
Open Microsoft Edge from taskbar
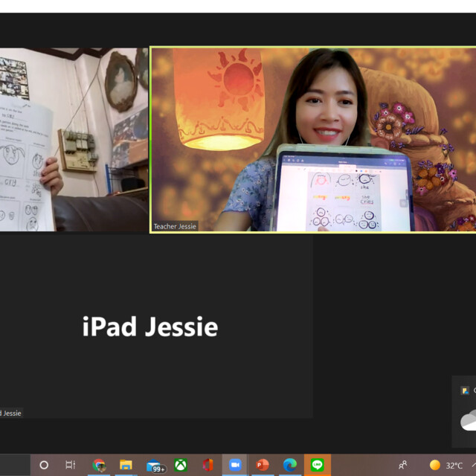(290, 465)
